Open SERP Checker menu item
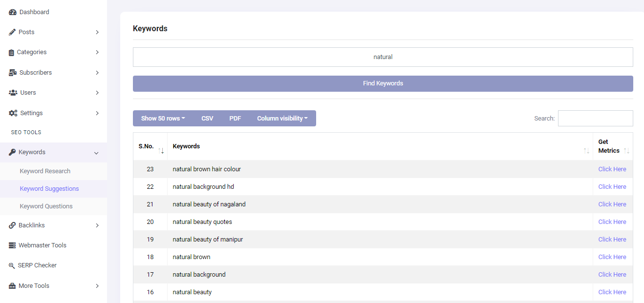The image size is (644, 303). [38, 265]
